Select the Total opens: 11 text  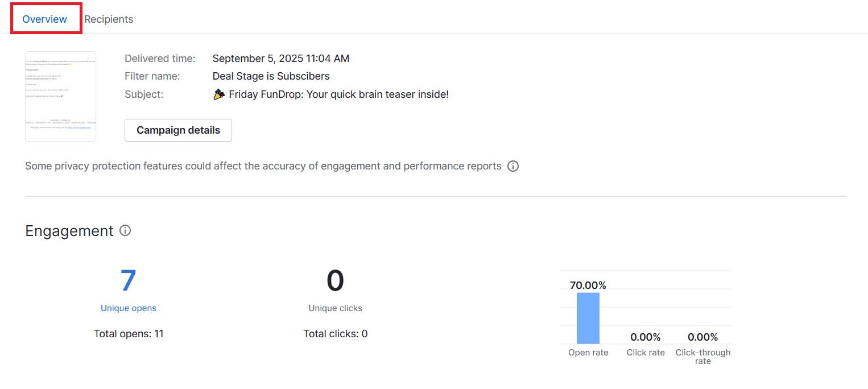click(x=128, y=333)
